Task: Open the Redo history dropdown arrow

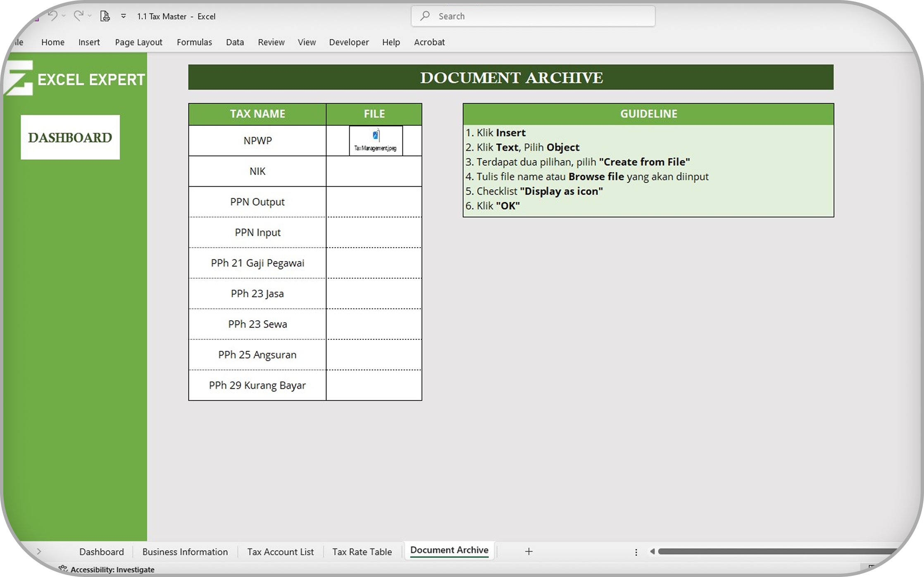Action: pos(90,16)
